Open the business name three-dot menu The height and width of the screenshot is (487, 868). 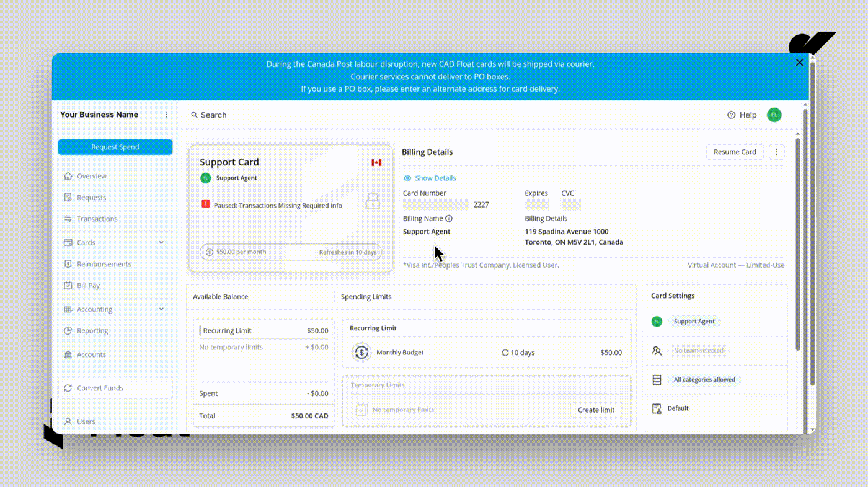click(166, 115)
